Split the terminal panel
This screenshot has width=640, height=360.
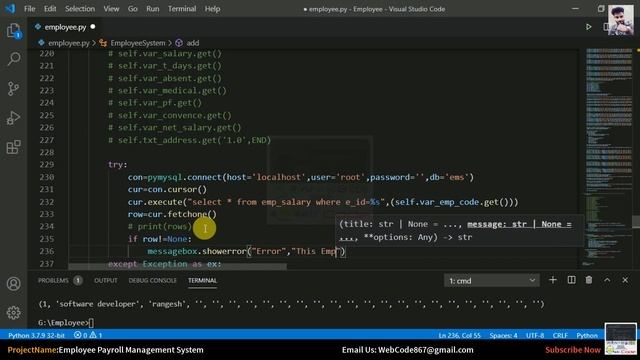(571, 280)
